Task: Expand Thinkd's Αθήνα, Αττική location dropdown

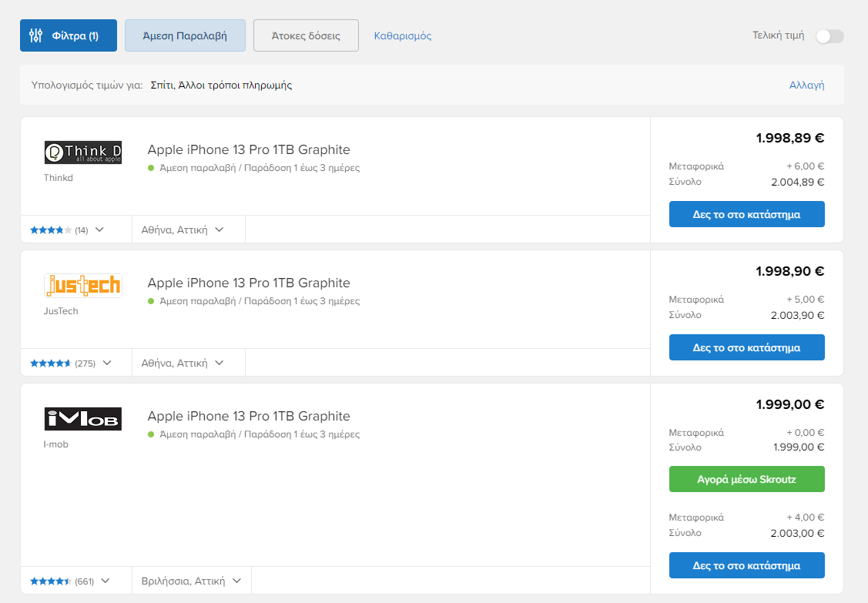Action: click(183, 229)
